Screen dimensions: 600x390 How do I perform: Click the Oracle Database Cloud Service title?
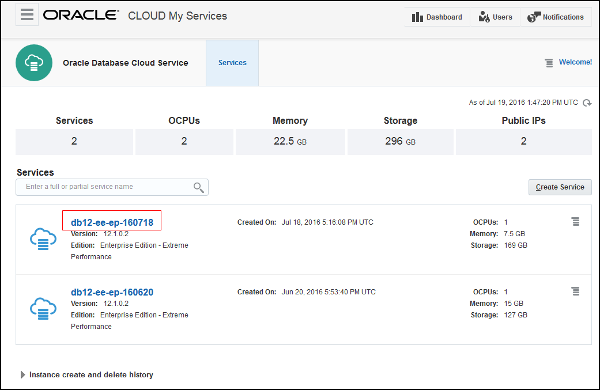[126, 63]
